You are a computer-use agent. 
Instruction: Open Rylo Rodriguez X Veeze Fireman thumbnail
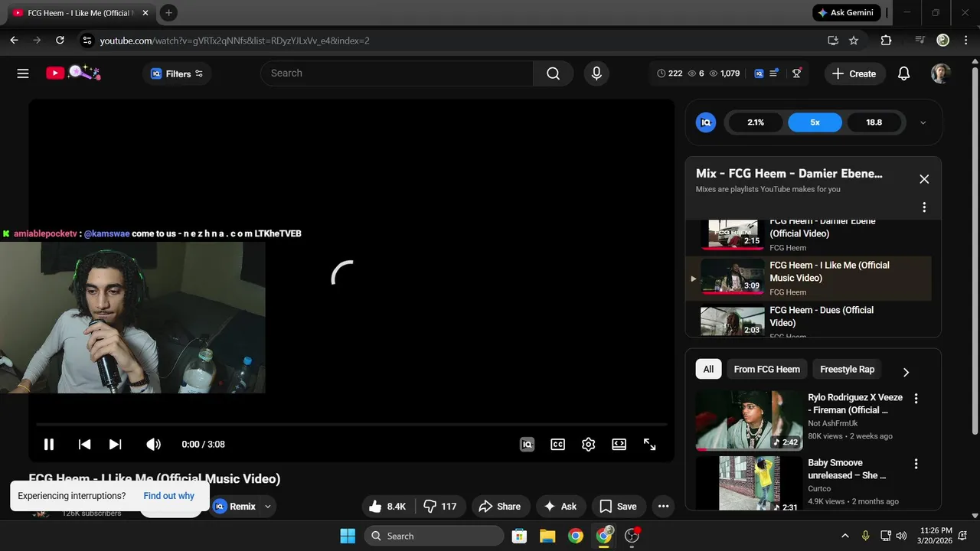749,420
